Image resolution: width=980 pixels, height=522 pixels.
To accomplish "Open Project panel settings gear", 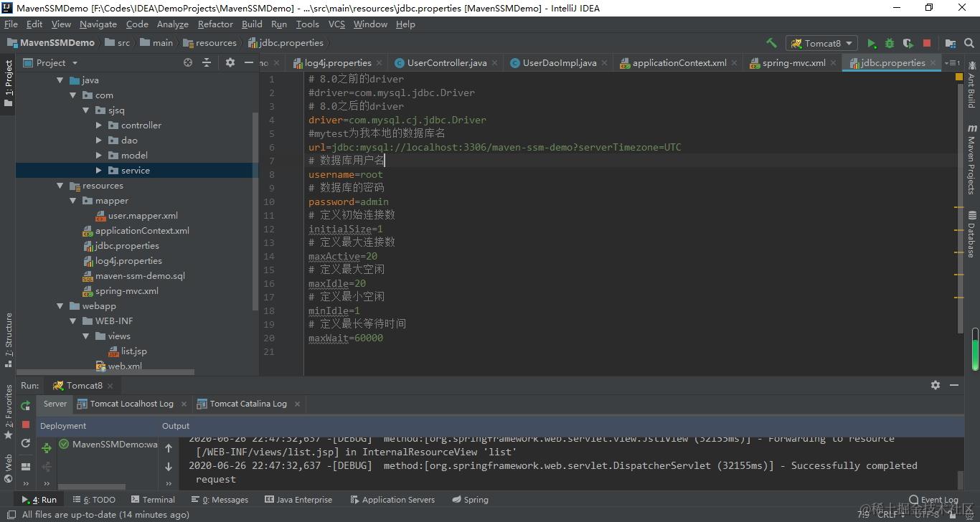I will (x=230, y=62).
